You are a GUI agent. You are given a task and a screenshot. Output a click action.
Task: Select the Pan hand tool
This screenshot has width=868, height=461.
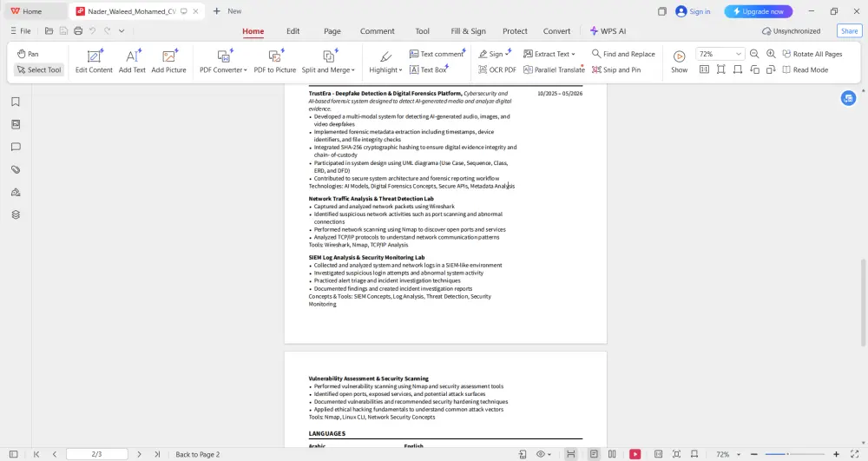pos(28,54)
